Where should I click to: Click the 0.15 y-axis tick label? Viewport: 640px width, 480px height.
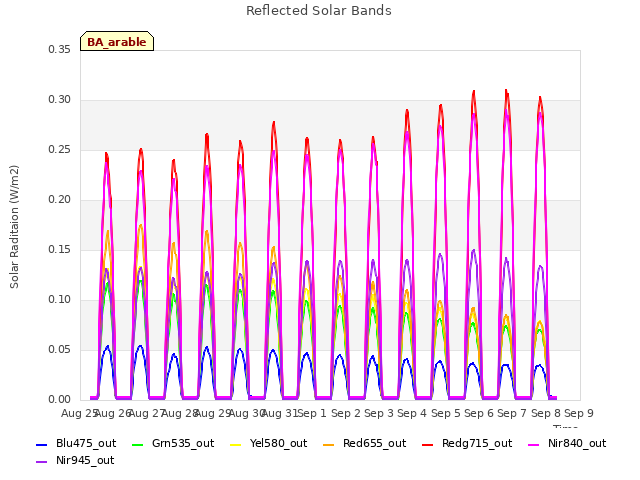pos(60,249)
